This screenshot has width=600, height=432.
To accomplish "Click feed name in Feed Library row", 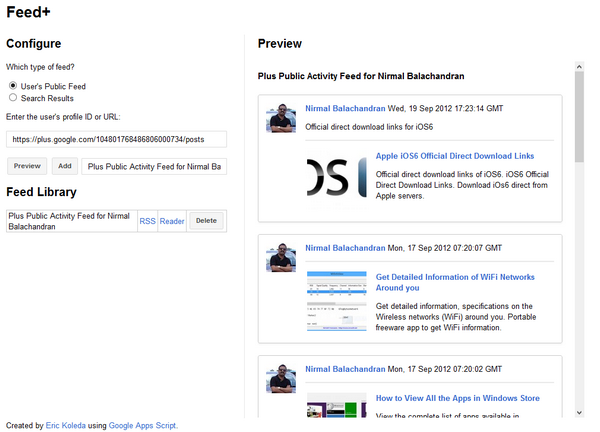I will coord(69,221).
